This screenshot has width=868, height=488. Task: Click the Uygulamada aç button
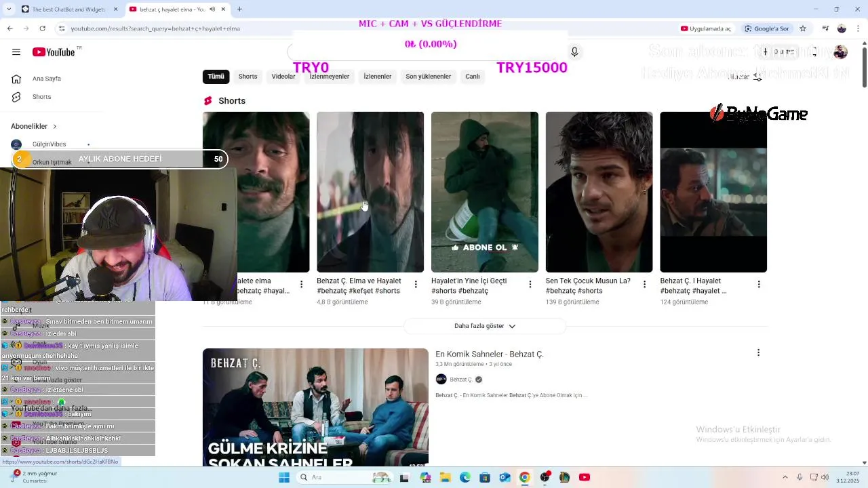(706, 28)
